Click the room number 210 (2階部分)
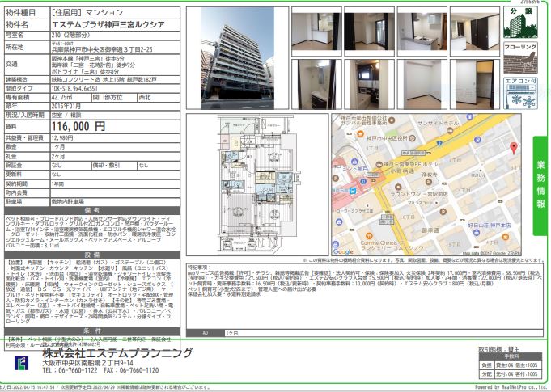The width and height of the screenshot is (551, 392). 70,35
